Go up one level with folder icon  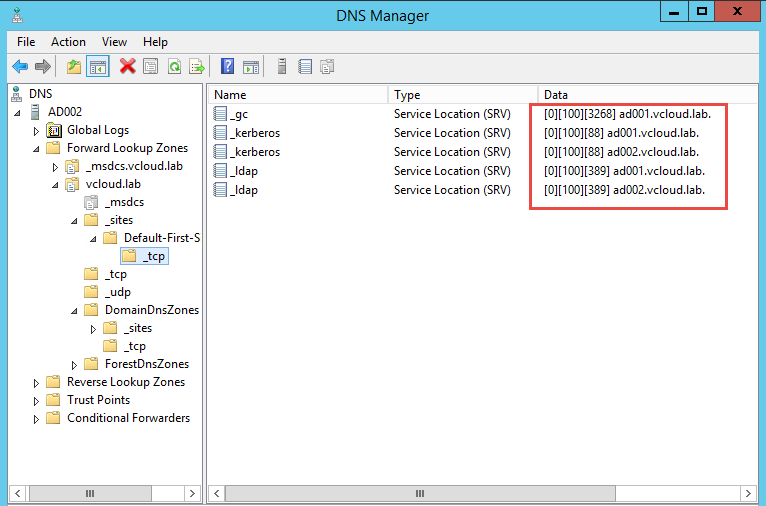pyautogui.click(x=74, y=66)
